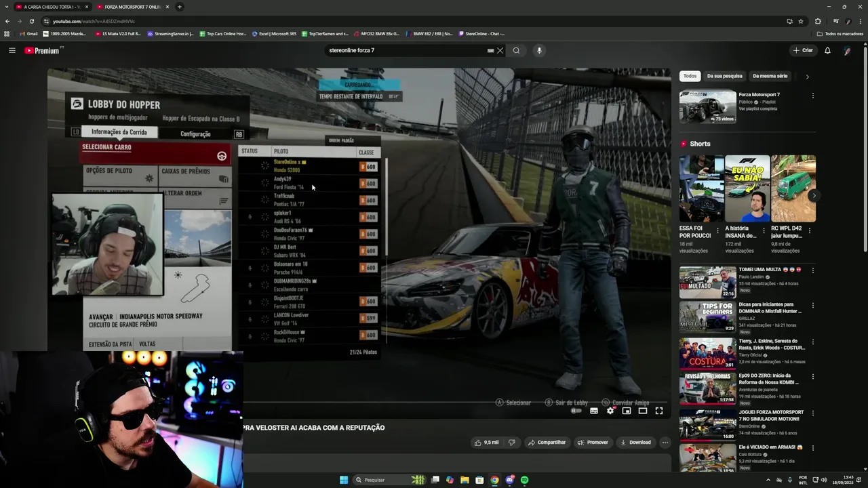Close the A CARGA CHEGOU TORTA tab

(85, 7)
